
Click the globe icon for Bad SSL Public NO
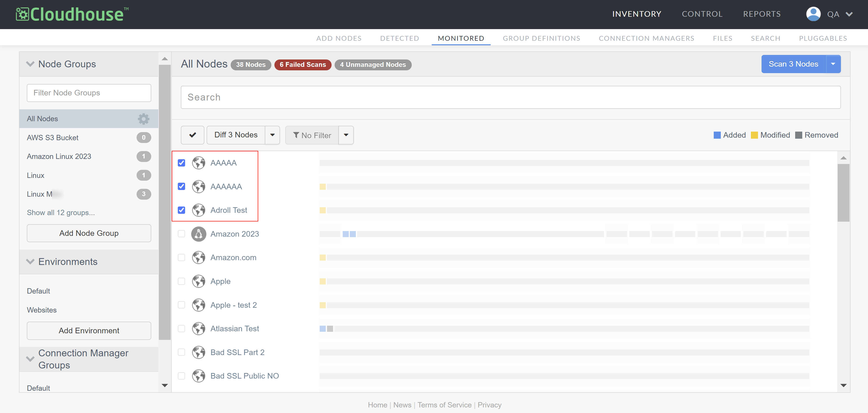[x=199, y=376]
